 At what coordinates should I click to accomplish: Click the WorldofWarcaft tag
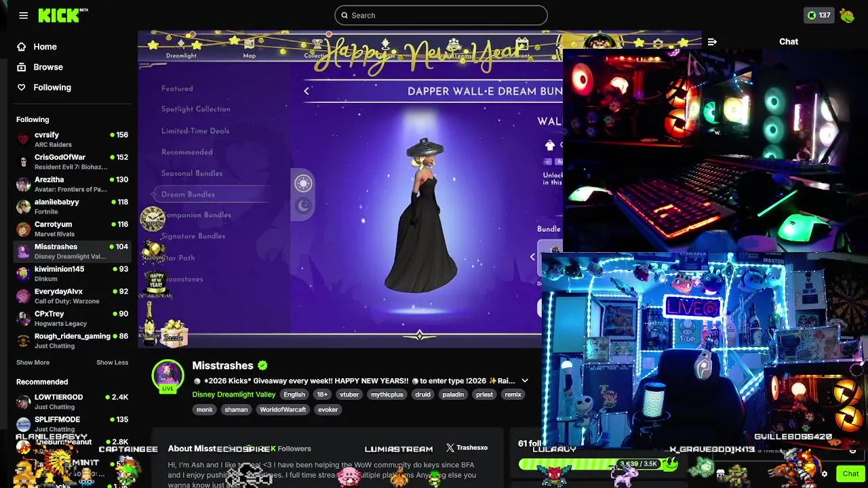(283, 409)
